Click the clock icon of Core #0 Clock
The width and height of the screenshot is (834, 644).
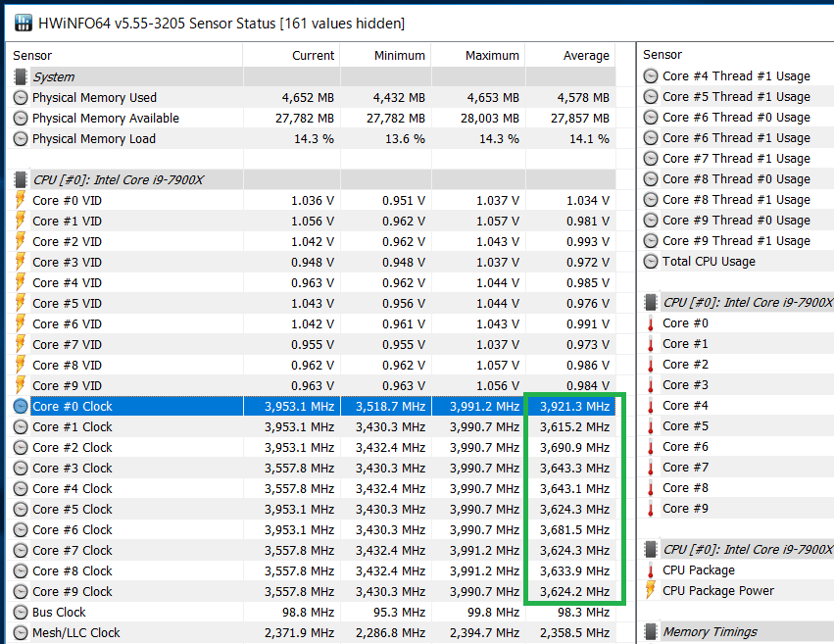click(x=21, y=406)
